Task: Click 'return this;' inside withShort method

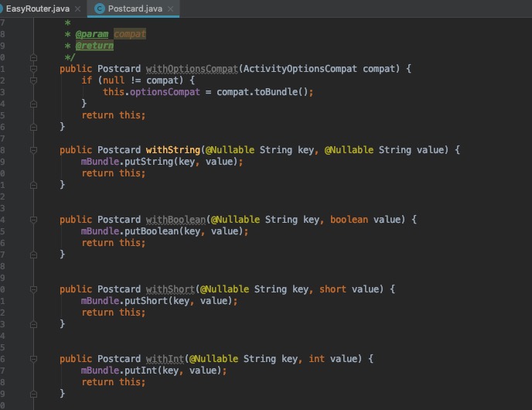Action: pos(114,313)
